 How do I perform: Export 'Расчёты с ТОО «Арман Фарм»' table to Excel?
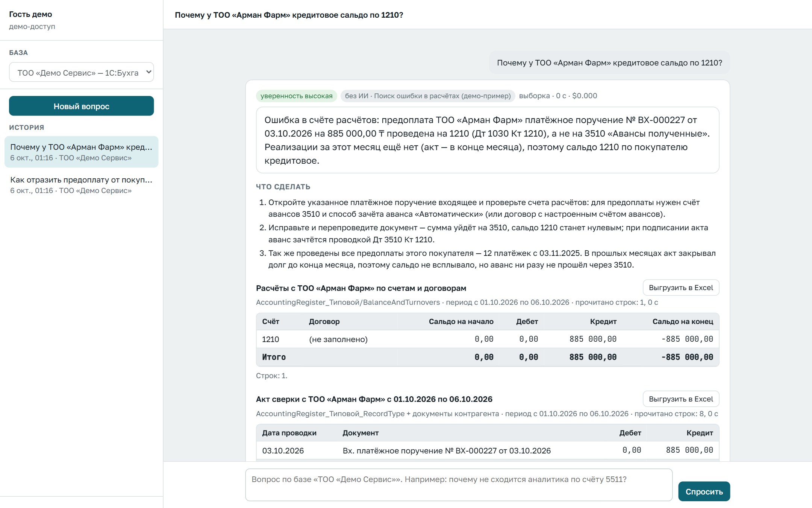tap(681, 288)
